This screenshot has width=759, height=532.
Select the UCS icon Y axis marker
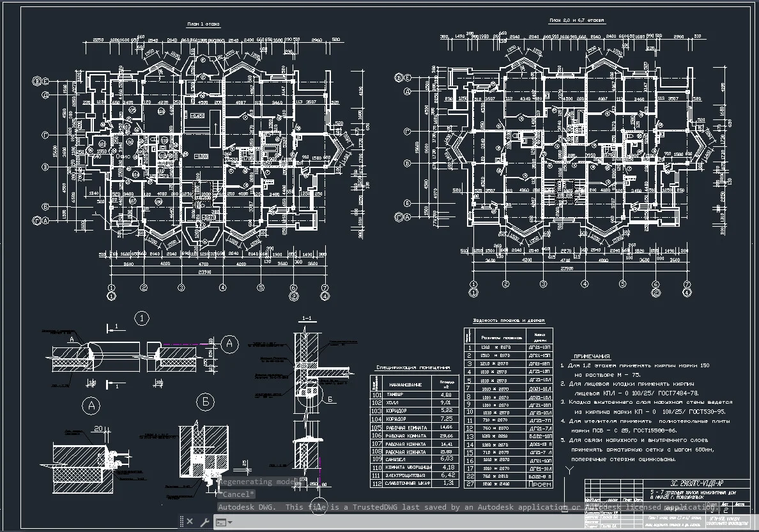pos(569,469)
